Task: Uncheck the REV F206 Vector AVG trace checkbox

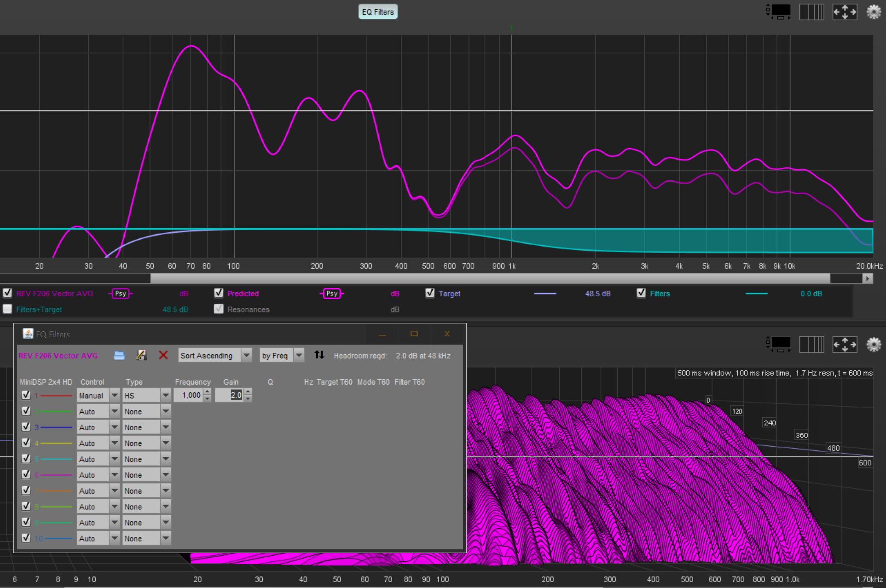Action: point(7,293)
